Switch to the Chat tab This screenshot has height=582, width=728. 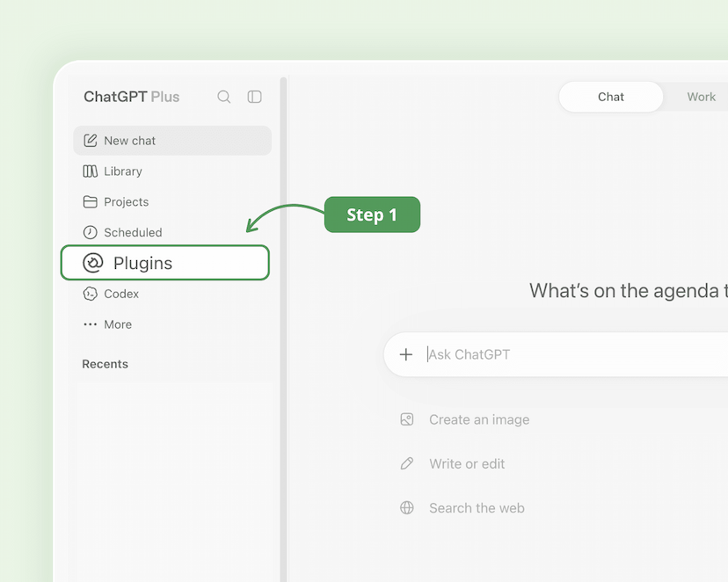(610, 97)
